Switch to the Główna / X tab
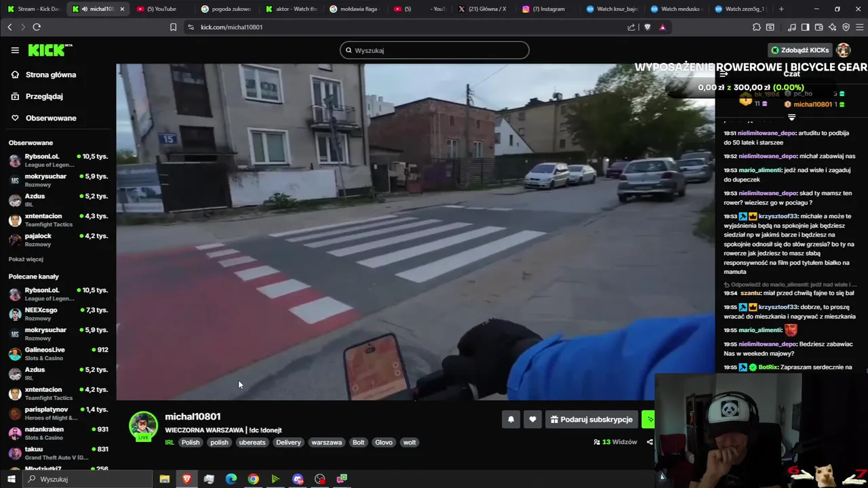This screenshot has height=488, width=868. coord(483,9)
